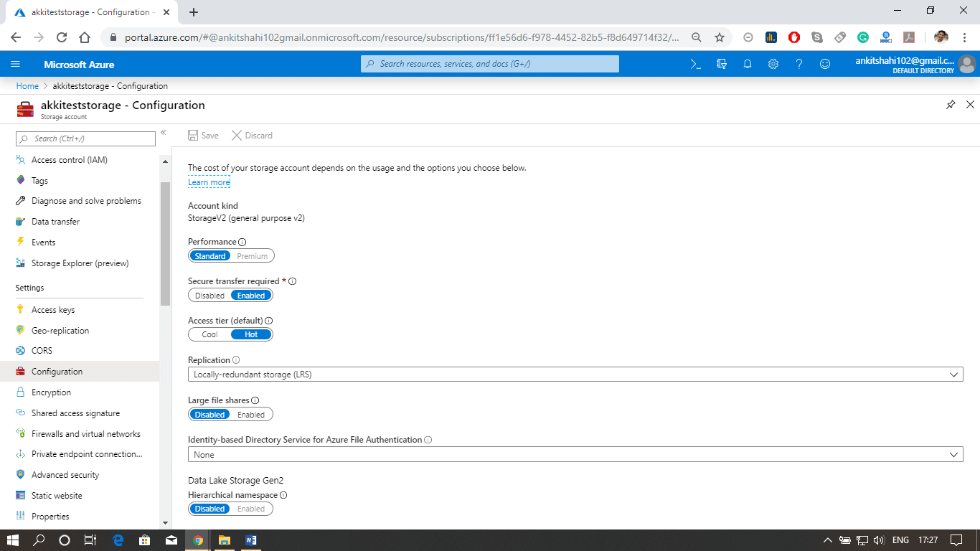This screenshot has height=551, width=980.
Task: Open the Azure portal hamburger menu
Action: coord(16,64)
